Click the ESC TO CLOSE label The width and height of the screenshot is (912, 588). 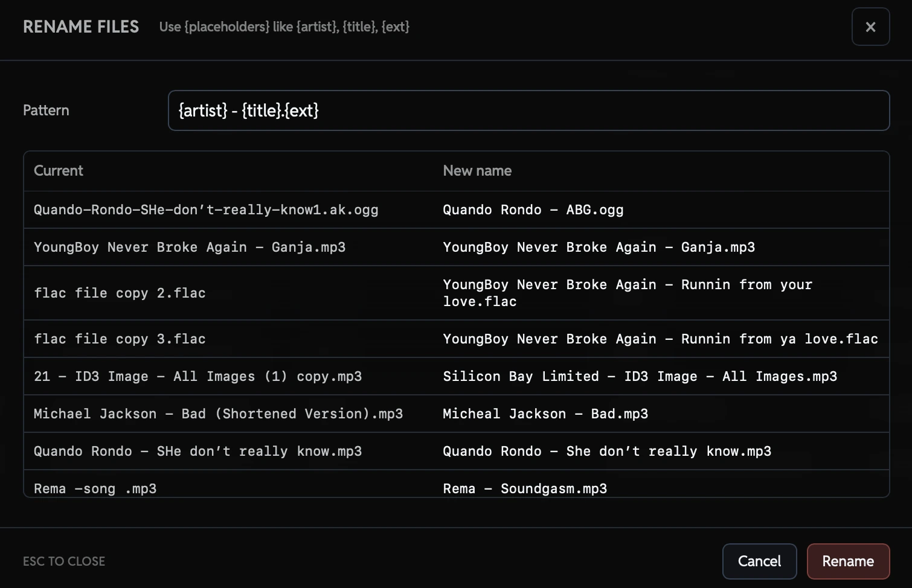[x=63, y=561]
